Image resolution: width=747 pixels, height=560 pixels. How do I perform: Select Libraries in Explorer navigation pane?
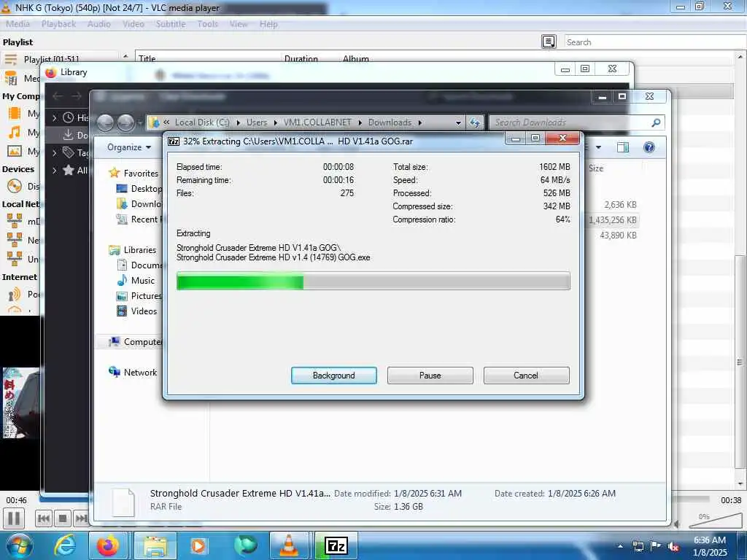pyautogui.click(x=139, y=250)
